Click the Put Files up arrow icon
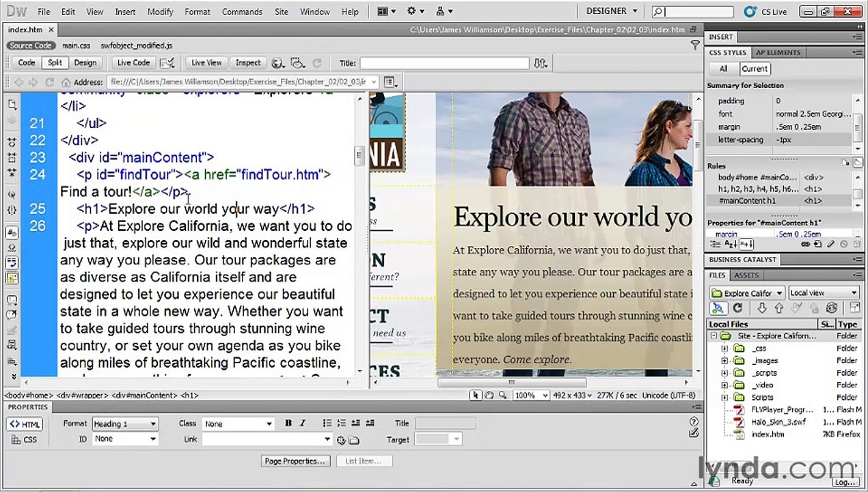Screen dimensions: 868x492 tap(778, 308)
